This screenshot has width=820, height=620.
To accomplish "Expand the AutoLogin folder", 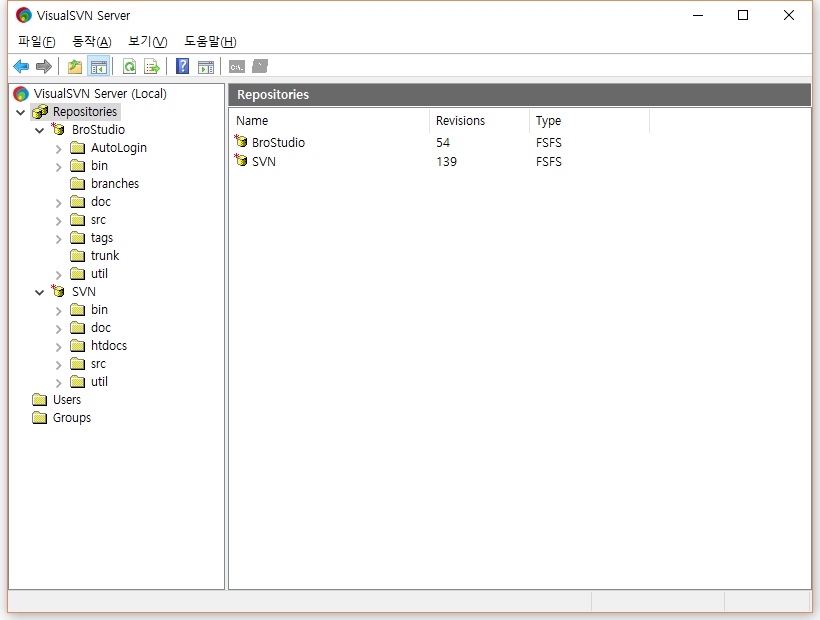I will pyautogui.click(x=59, y=149).
